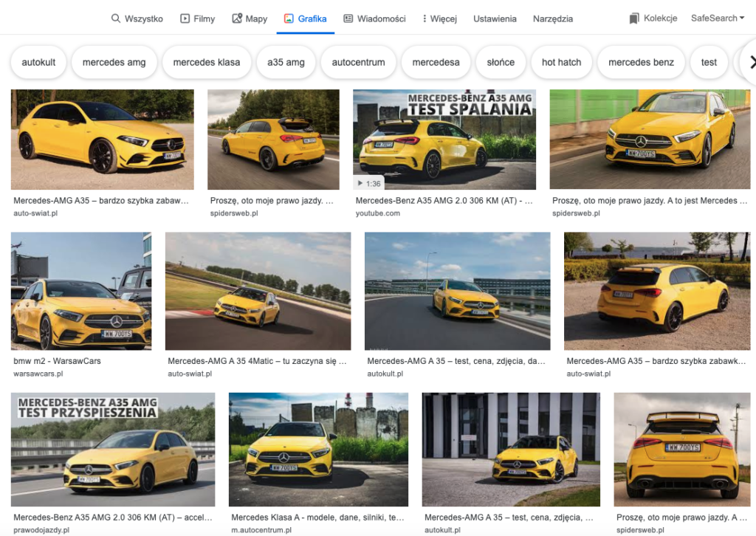Open 'Mercedes Klasa A - modele, dane, silniki' title
Viewport: 756px width, 536px height.
coord(317,518)
